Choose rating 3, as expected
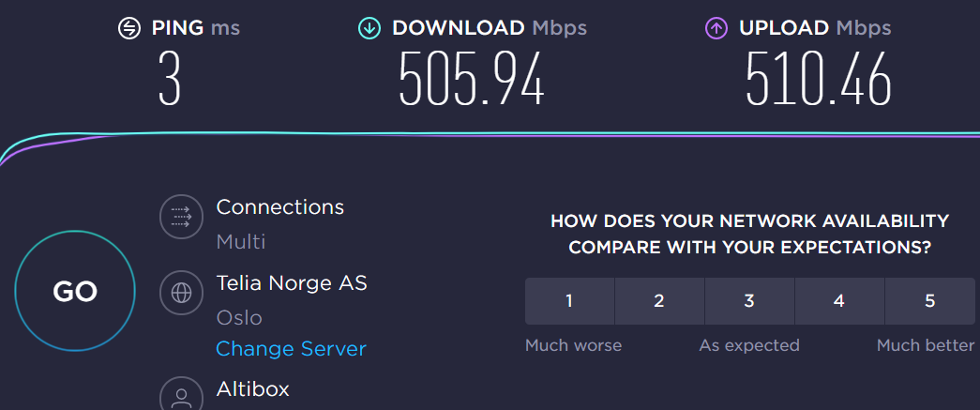The width and height of the screenshot is (980, 410). pyautogui.click(x=749, y=301)
